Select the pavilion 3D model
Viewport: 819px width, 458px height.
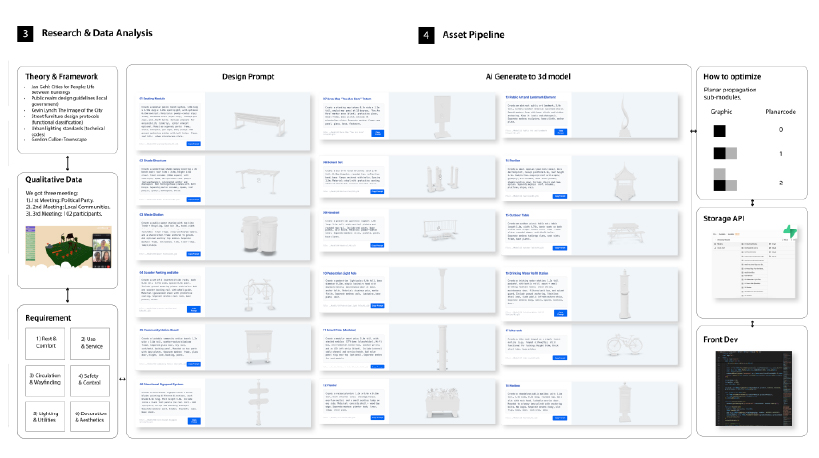[x=625, y=181]
